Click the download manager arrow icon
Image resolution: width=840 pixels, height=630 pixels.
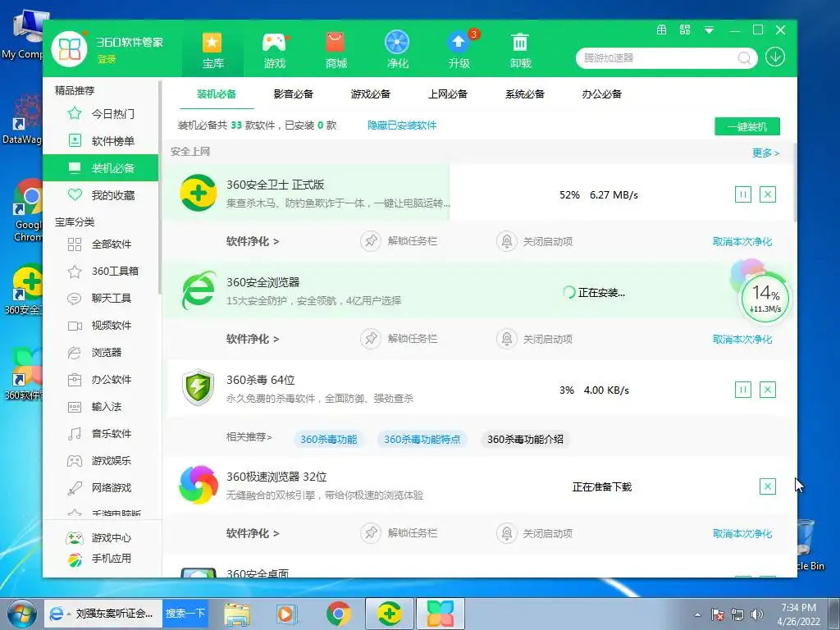pyautogui.click(x=775, y=57)
